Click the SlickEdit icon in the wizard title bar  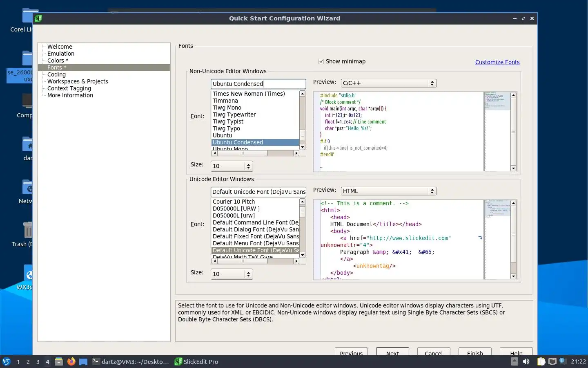38,18
